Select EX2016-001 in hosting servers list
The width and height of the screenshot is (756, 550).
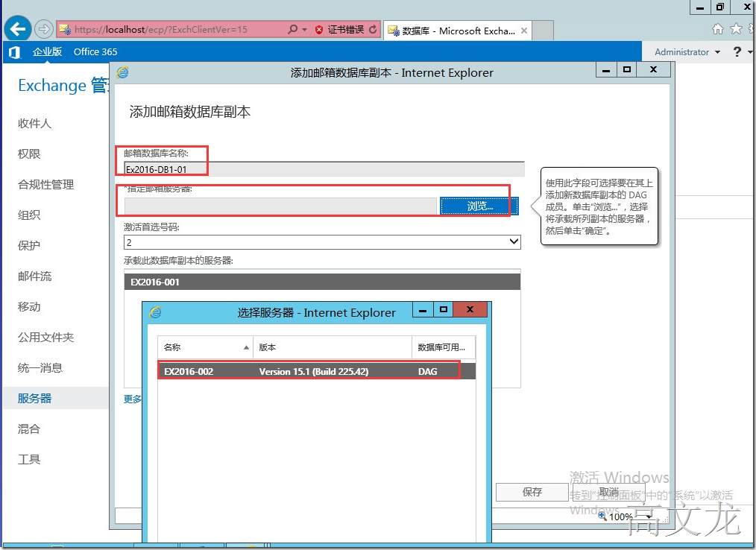(322, 282)
